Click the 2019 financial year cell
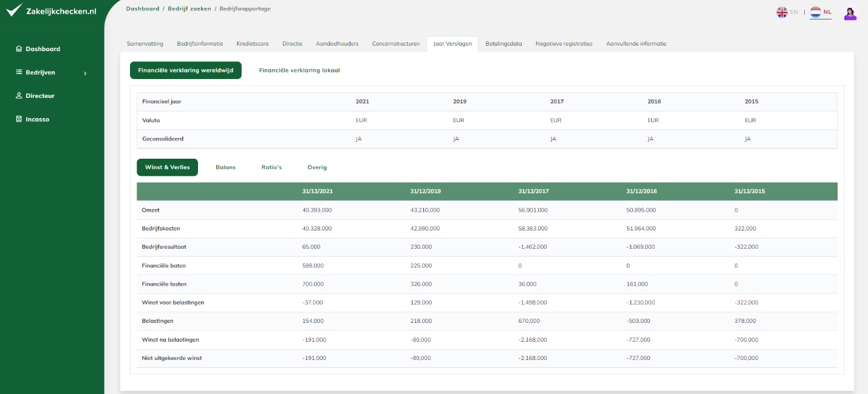The width and height of the screenshot is (868, 394). coord(460,102)
